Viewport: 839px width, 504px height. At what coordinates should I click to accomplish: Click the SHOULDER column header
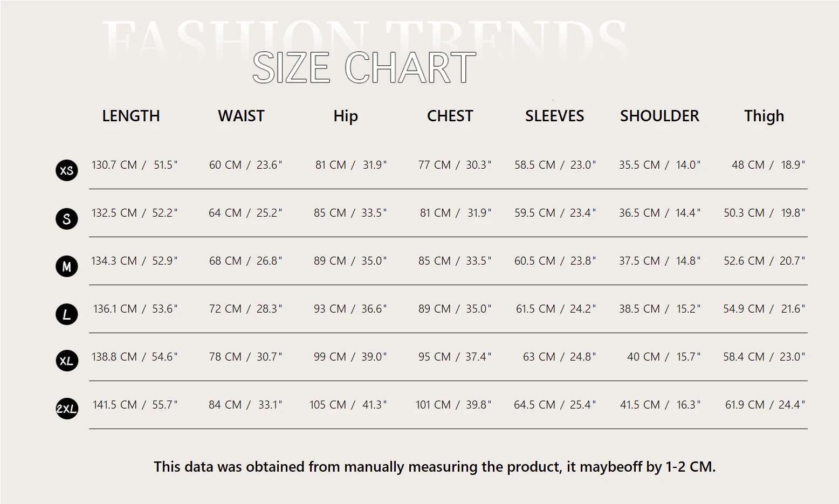tap(659, 116)
